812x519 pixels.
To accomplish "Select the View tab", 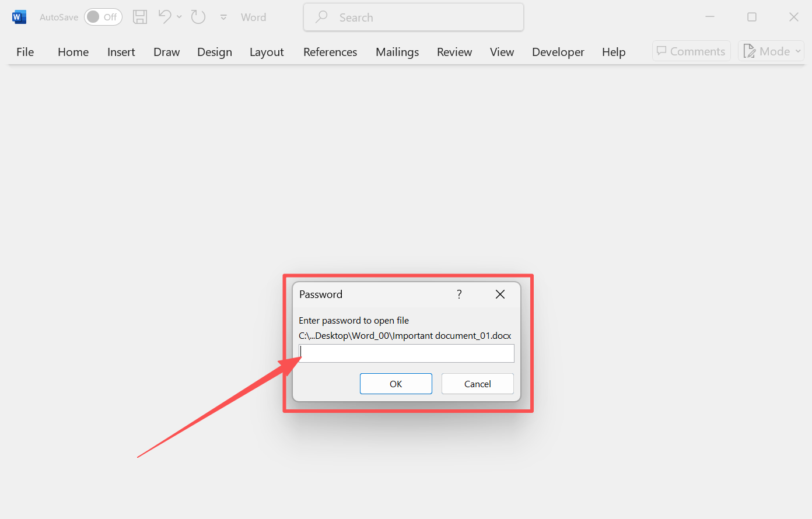I will [502, 52].
